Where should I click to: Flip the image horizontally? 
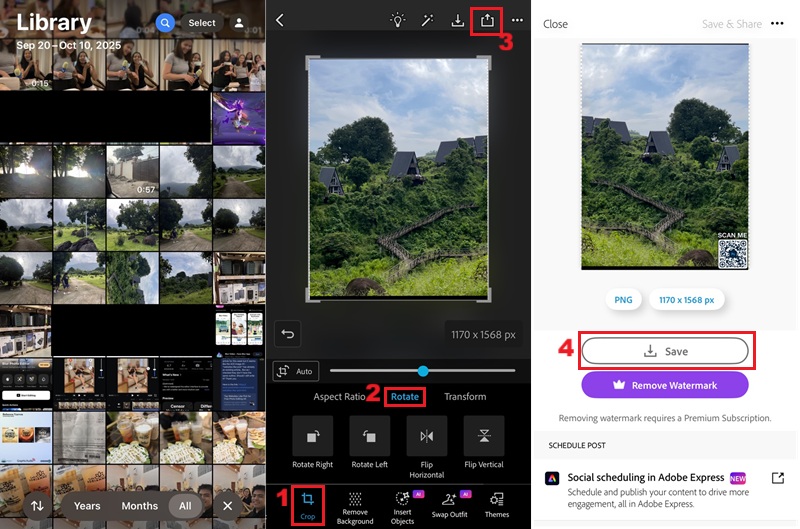[x=427, y=443]
